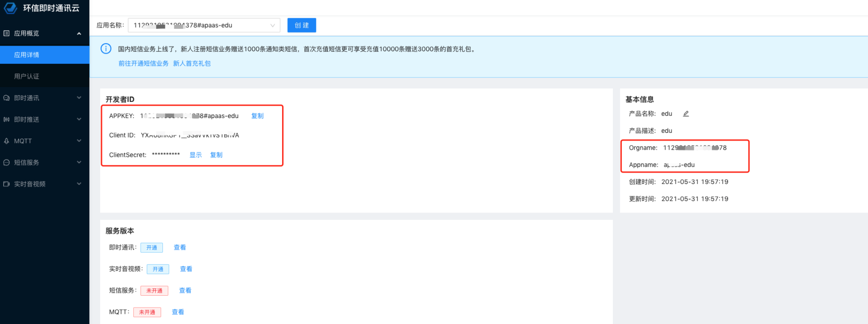Open the 实时音视频 menu section
Viewport: 868px width, 324px height.
pos(45,184)
